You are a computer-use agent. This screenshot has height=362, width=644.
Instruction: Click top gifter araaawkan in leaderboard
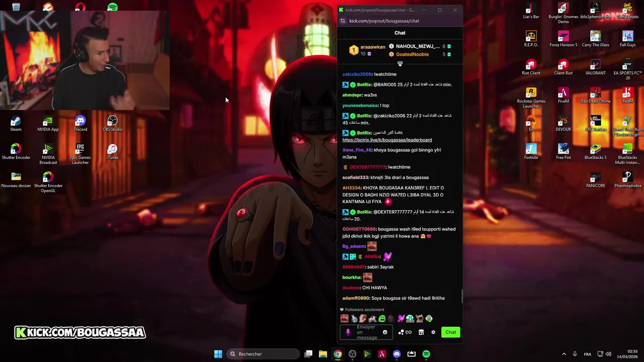point(368,50)
